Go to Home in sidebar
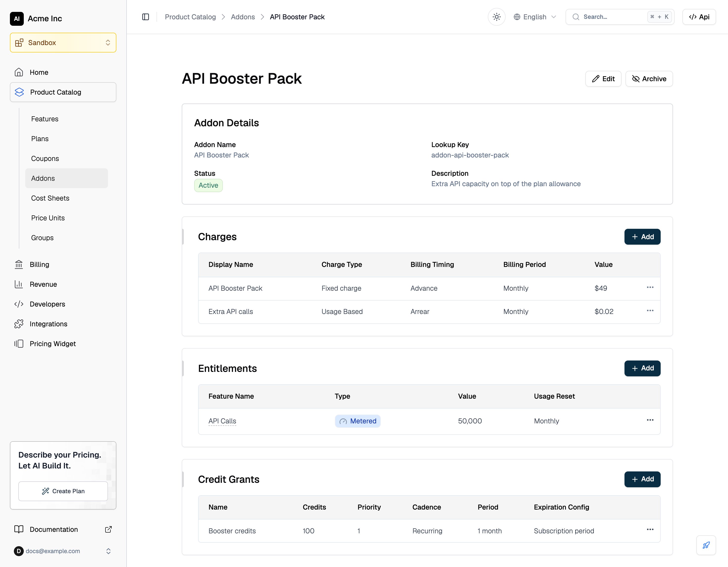The height and width of the screenshot is (567, 728). pyautogui.click(x=63, y=72)
